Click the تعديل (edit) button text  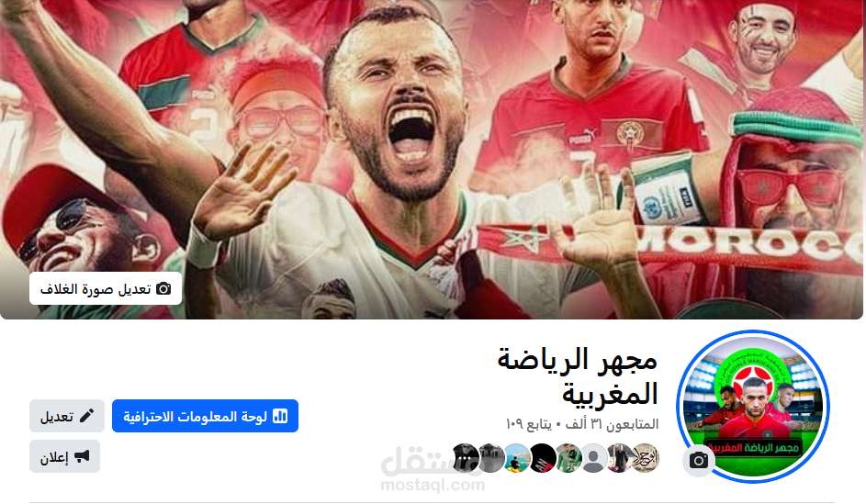click(57, 416)
